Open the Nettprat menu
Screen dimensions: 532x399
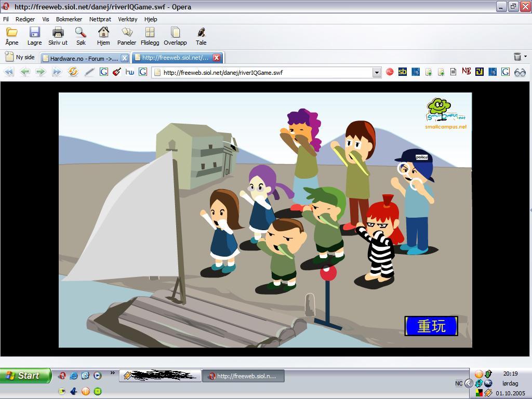pos(100,19)
